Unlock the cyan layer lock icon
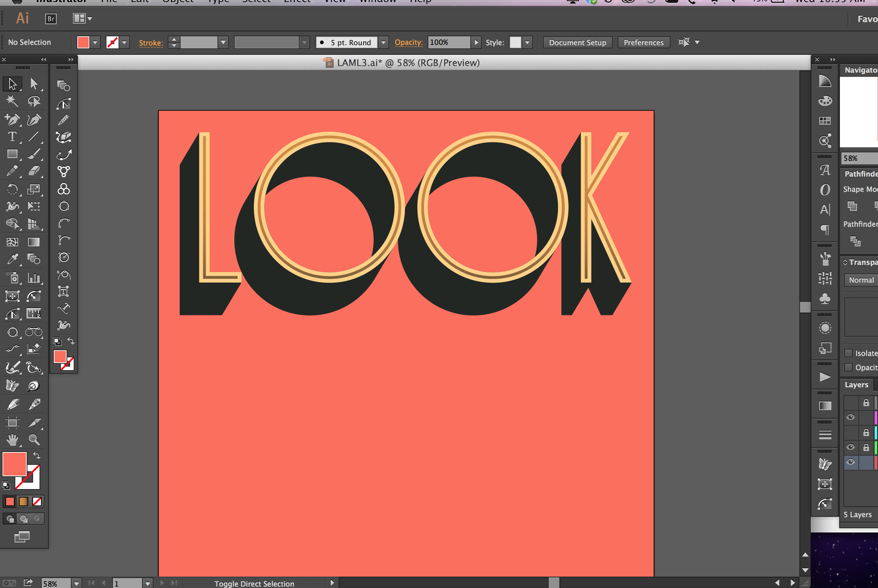The width and height of the screenshot is (878, 588). pos(866,432)
